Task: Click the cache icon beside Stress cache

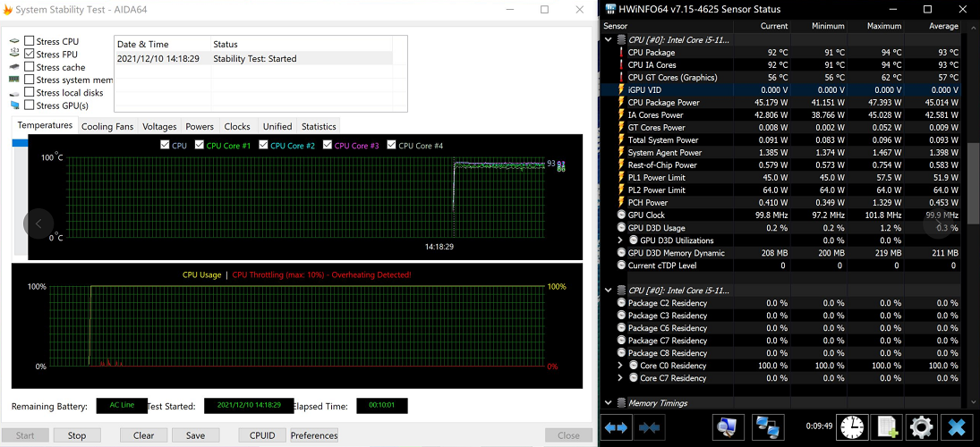Action: tap(14, 67)
